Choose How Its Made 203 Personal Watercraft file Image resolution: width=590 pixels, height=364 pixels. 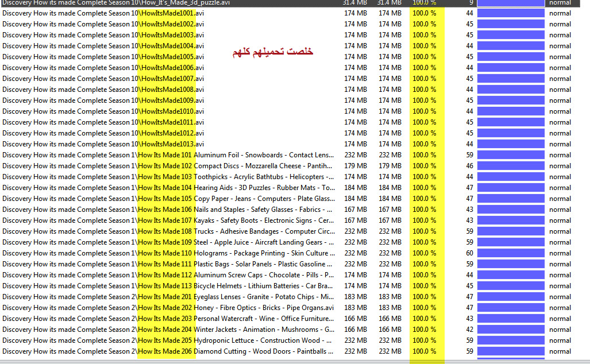click(168, 319)
